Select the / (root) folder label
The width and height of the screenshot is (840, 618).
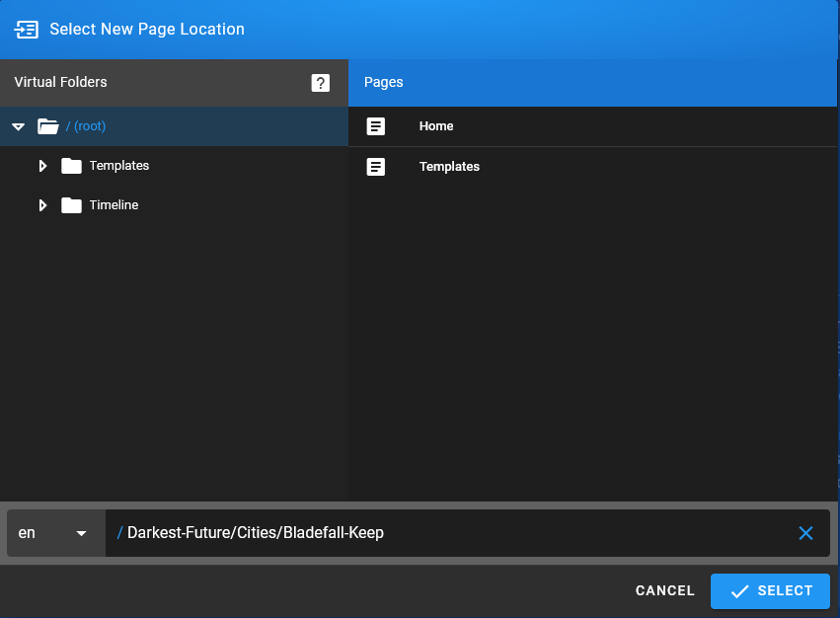[86, 126]
